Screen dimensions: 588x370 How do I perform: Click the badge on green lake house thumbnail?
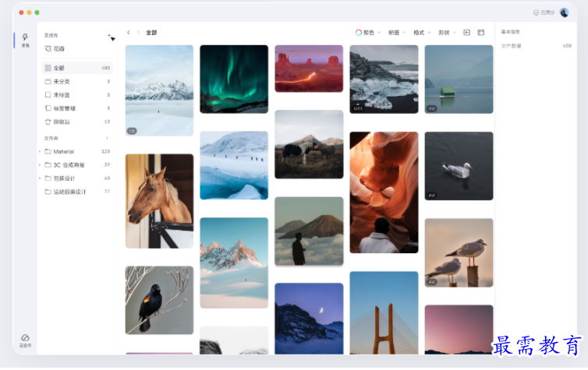tap(431, 108)
